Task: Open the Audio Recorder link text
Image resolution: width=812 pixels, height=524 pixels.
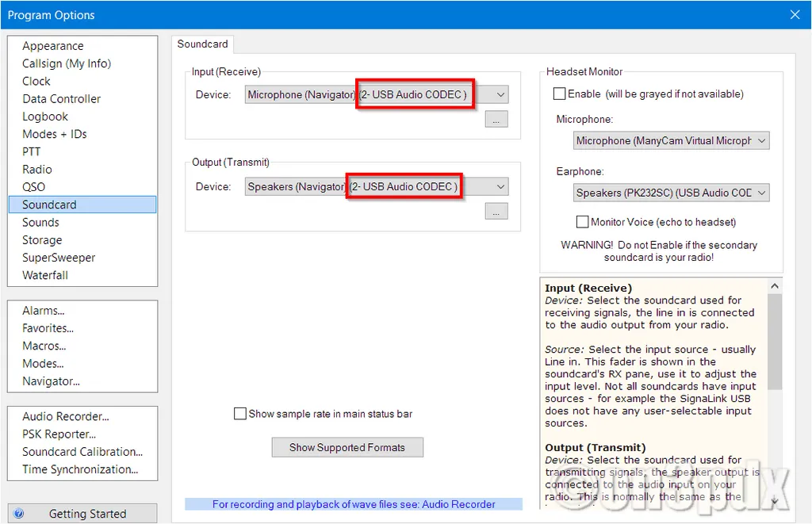Action: pyautogui.click(x=458, y=504)
